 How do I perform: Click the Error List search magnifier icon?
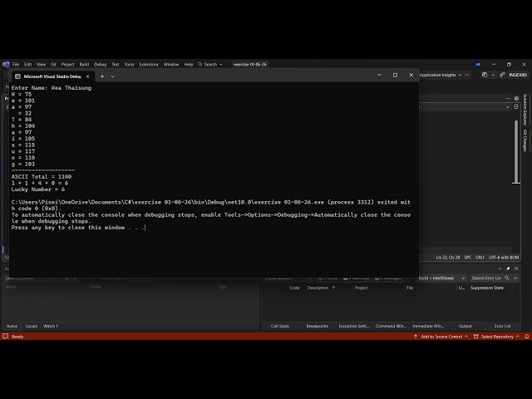click(x=507, y=278)
